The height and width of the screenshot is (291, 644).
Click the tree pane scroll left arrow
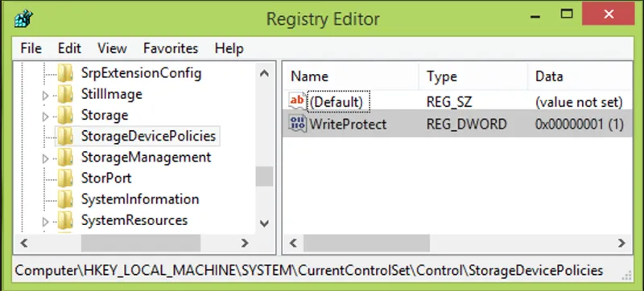tap(24, 243)
